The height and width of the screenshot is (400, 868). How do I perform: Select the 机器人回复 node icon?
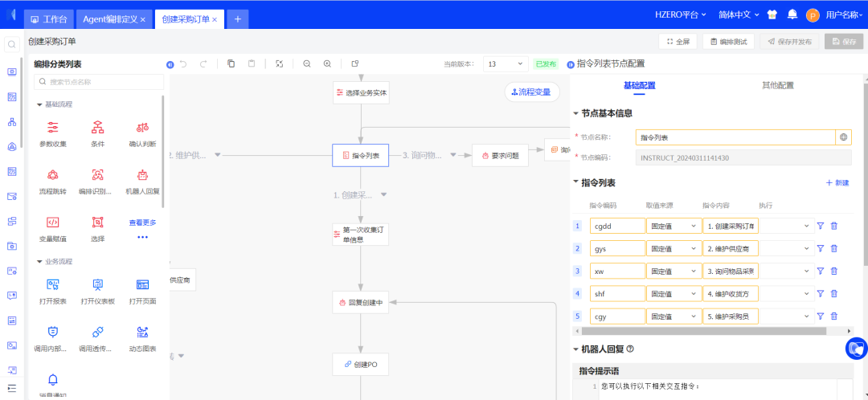point(142,175)
